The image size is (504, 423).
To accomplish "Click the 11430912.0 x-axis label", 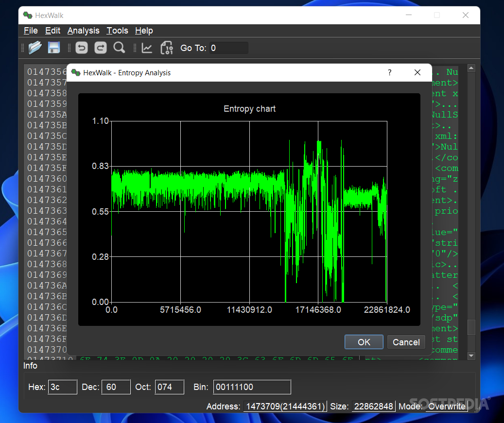I will click(249, 310).
